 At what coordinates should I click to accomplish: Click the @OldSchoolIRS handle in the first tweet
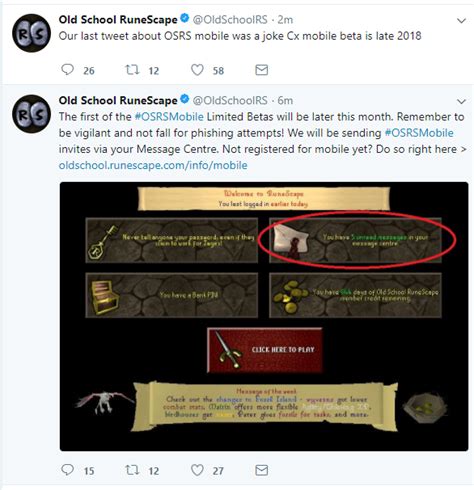coord(230,20)
